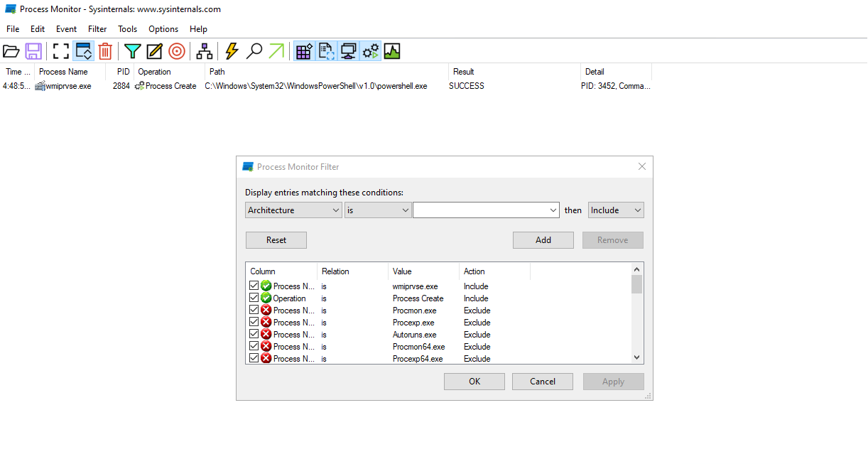868x464 pixels.
Task: Toggle the Autoscroll toolbar icon
Action: pos(84,51)
